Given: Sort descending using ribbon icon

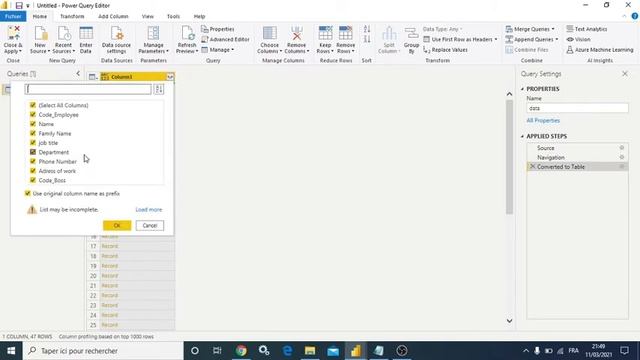Looking at the screenshot, I should (x=367, y=39).
